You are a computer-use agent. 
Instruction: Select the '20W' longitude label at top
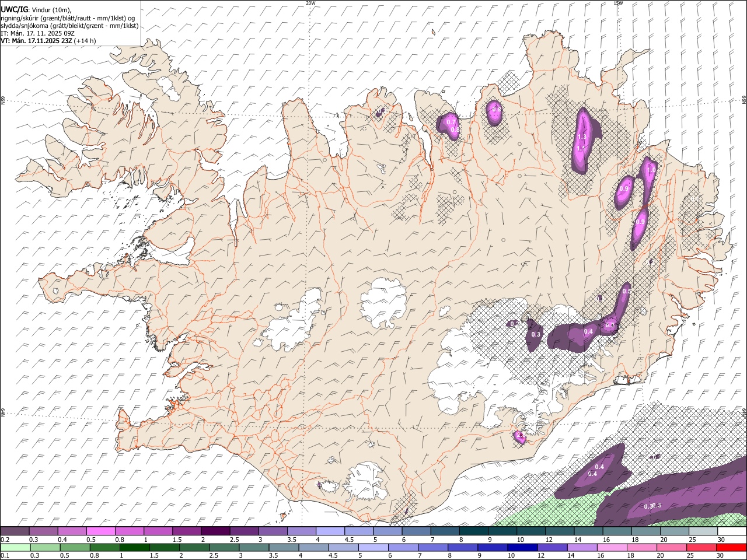coord(310,3)
